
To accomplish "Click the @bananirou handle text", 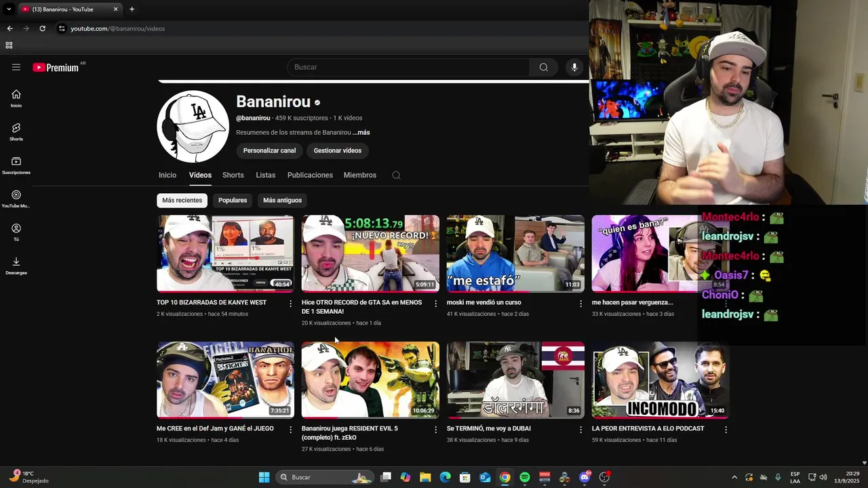I will (x=253, y=118).
